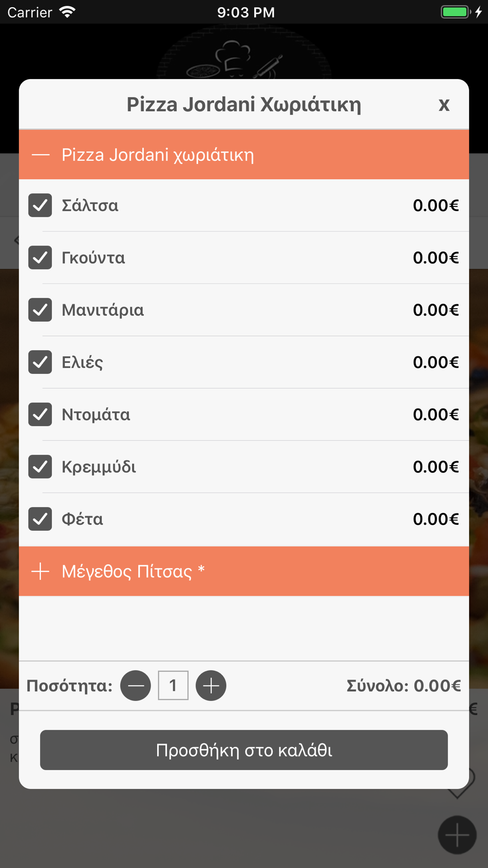This screenshot has height=868, width=488.
Task: Deselect the Ελιές ingredient checkbox
Action: [40, 362]
